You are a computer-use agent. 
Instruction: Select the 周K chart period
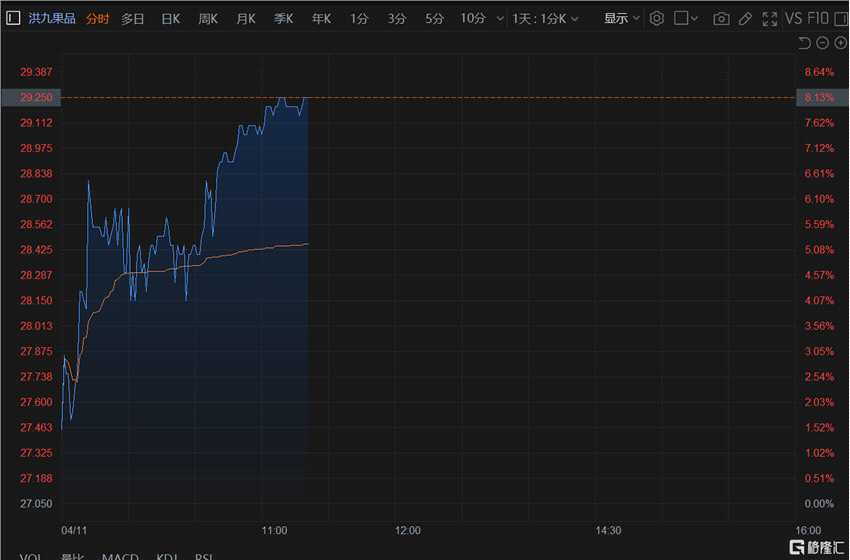pos(208,18)
